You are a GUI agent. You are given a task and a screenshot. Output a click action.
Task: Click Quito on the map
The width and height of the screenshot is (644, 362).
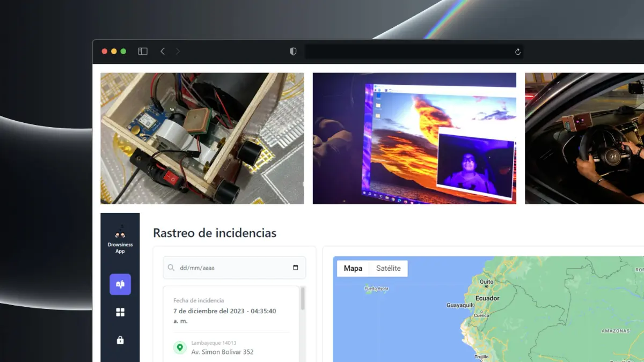pyautogui.click(x=487, y=282)
